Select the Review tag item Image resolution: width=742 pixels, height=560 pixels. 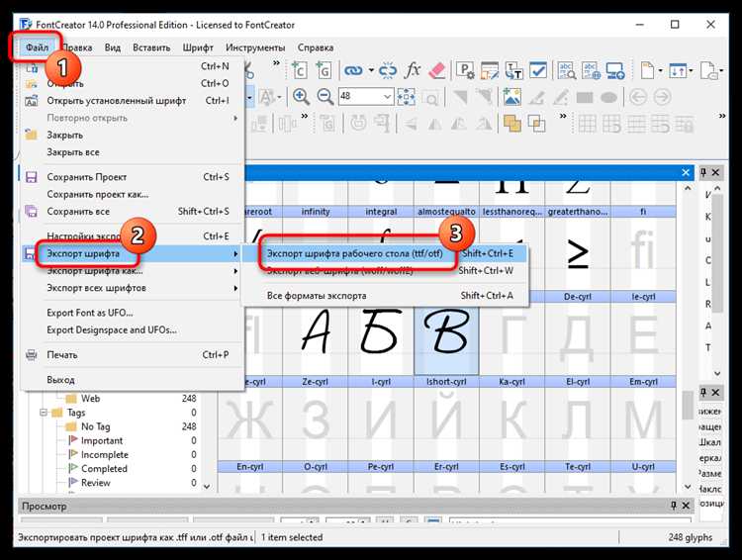95,483
